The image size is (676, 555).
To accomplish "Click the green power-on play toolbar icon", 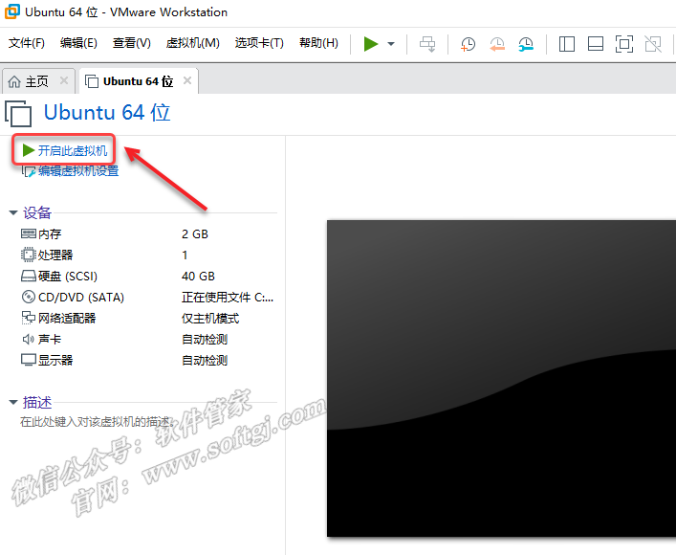I will point(370,44).
